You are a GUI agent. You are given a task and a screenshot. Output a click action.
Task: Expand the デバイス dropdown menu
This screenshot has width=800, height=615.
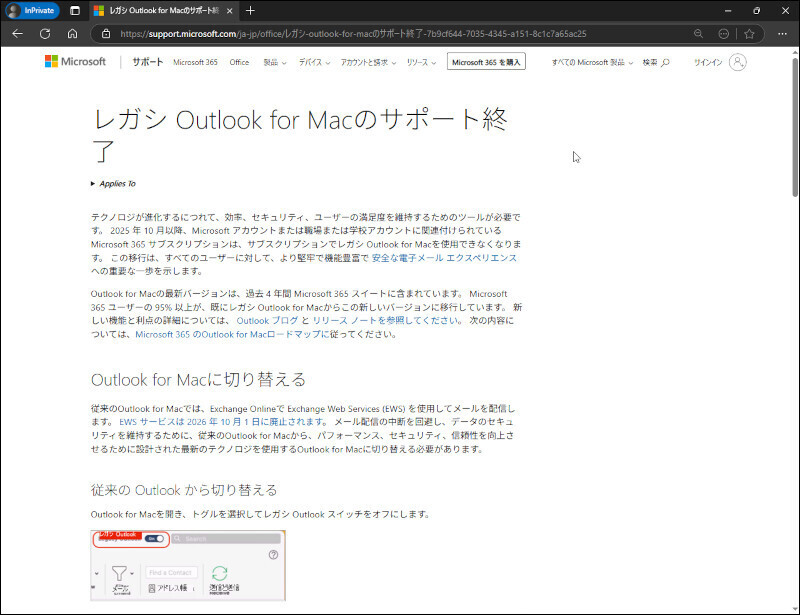pos(314,62)
